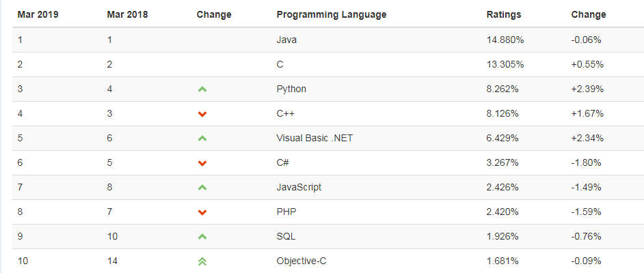Click the green up arrow for SQL
Image resolution: width=644 pixels, height=273 pixels.
(202, 237)
